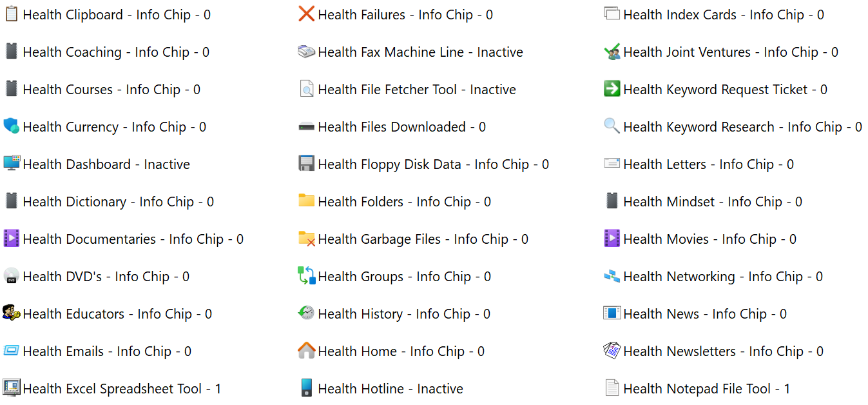Click the Health Fax Machine Line icon
The image size is (868, 405).
[307, 52]
